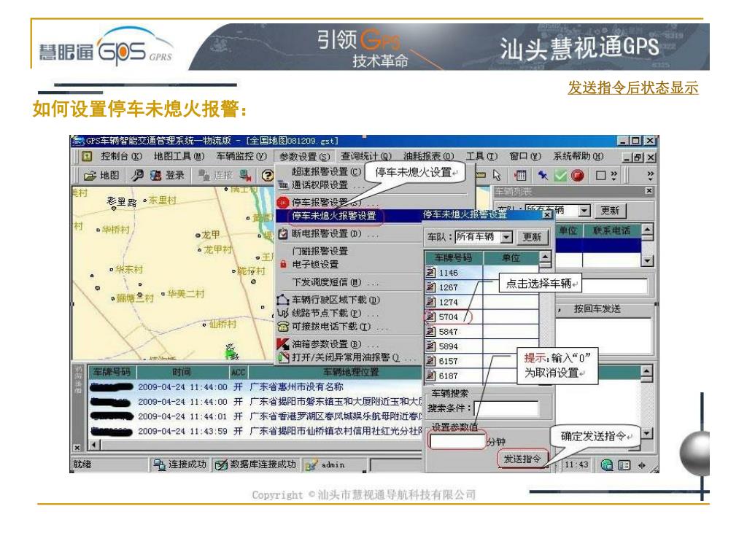
Task: Click the red-edged table grid toolbar icon
Action: (x=521, y=176)
